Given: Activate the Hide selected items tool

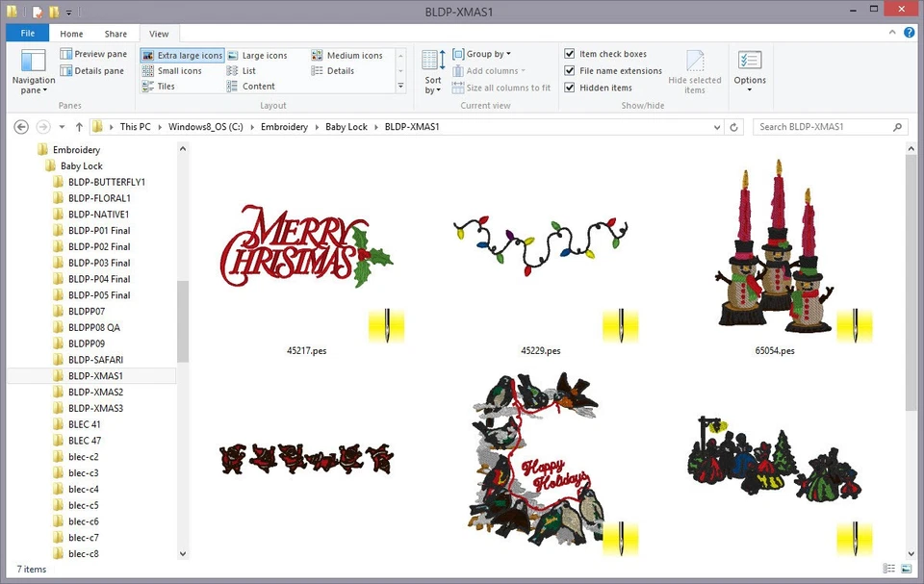Looking at the screenshot, I should (695, 70).
